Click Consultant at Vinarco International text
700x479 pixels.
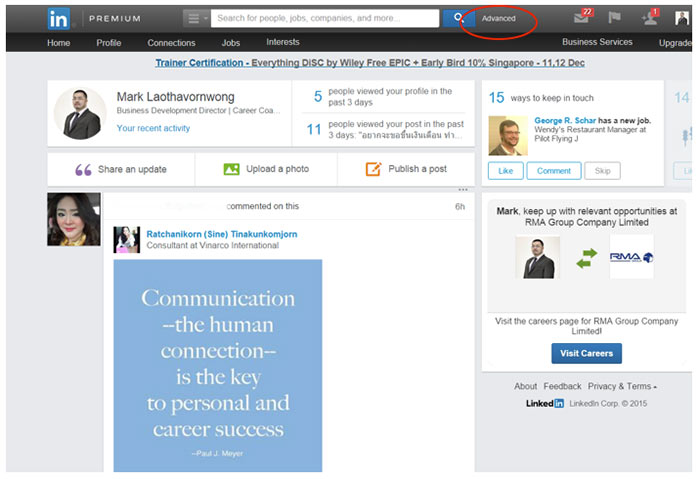pyautogui.click(x=212, y=246)
